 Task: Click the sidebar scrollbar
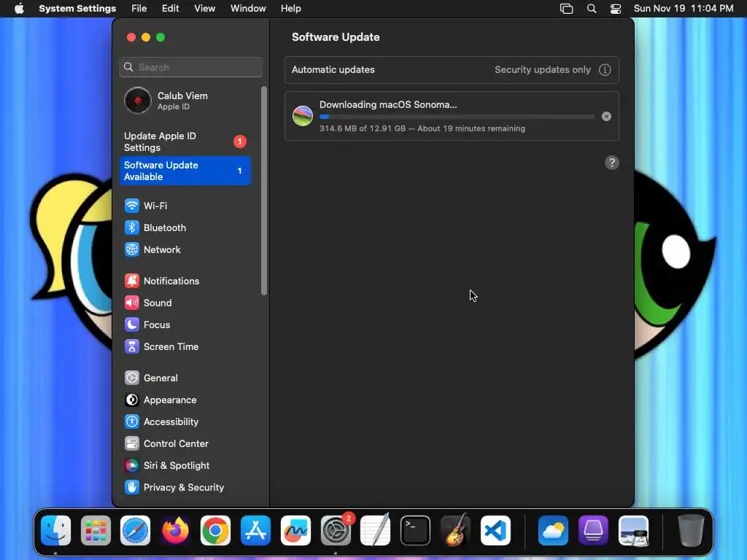pos(264,190)
